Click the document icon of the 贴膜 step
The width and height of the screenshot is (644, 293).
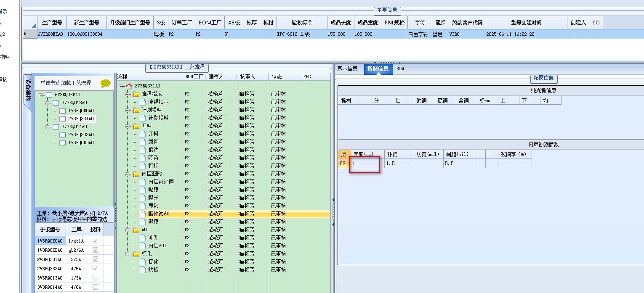(143, 190)
